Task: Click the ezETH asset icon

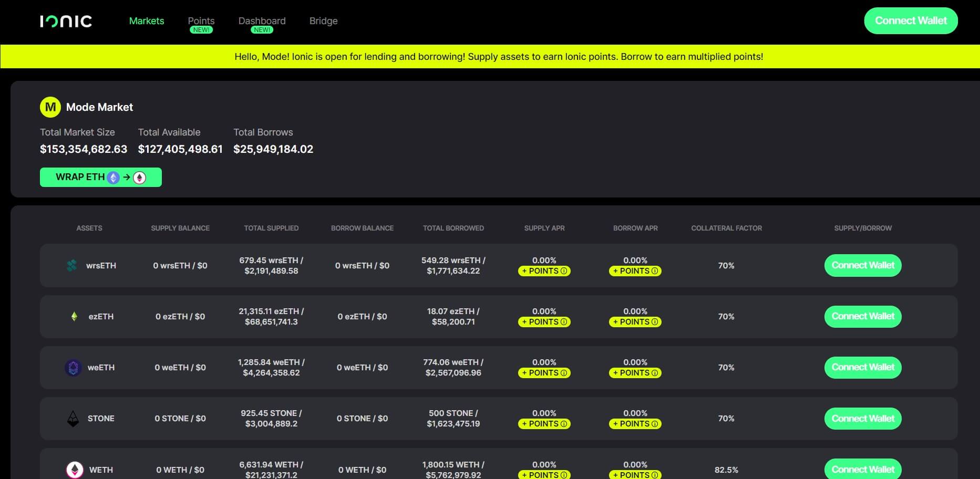Action: point(74,317)
